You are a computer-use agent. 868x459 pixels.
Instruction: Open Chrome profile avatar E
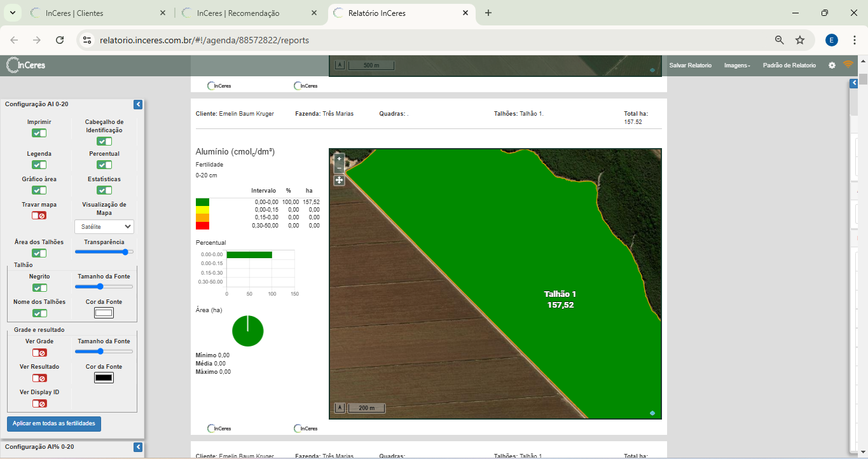832,40
